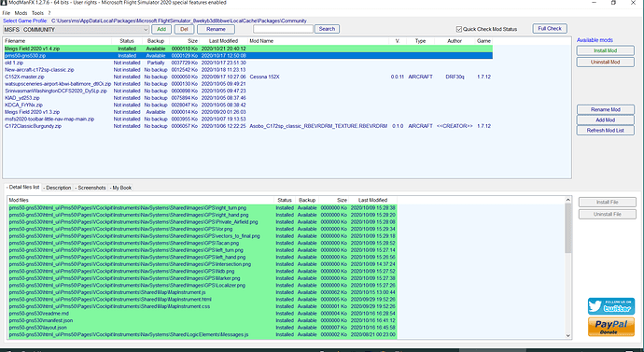This screenshot has width=644, height=352.
Task: Sort mods by Last Modified column header
Action: click(223, 41)
